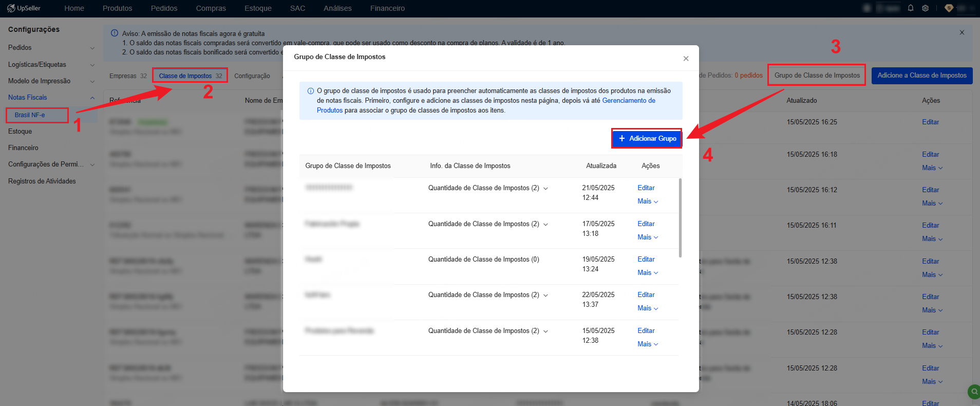Open Financeiro in the settings sidebar
Screen dimensions: 980x406
tap(23, 148)
